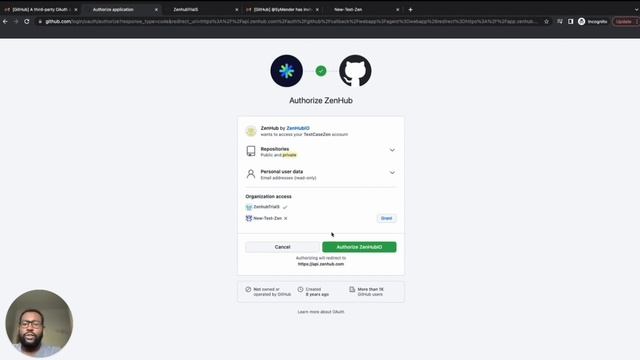
Task: Expand the Repositories permission chevron
Action: 392,150
